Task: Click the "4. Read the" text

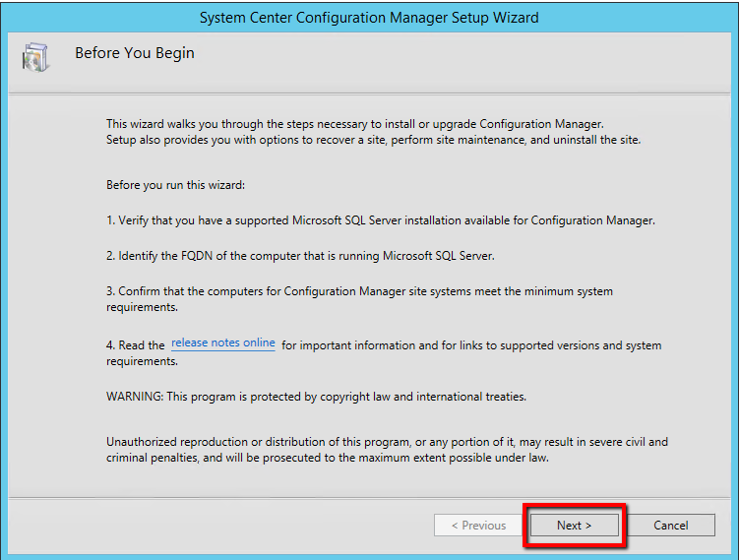Action: (136, 345)
